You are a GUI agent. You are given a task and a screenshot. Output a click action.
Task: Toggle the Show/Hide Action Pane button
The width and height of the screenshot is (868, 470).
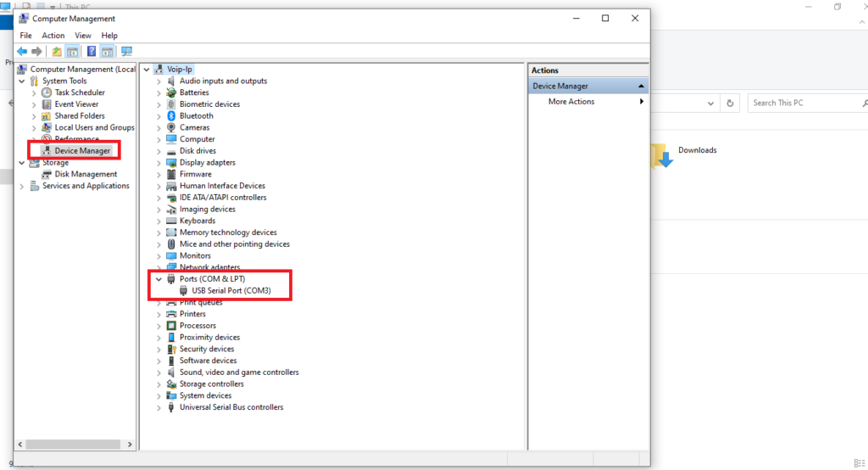tap(108, 52)
